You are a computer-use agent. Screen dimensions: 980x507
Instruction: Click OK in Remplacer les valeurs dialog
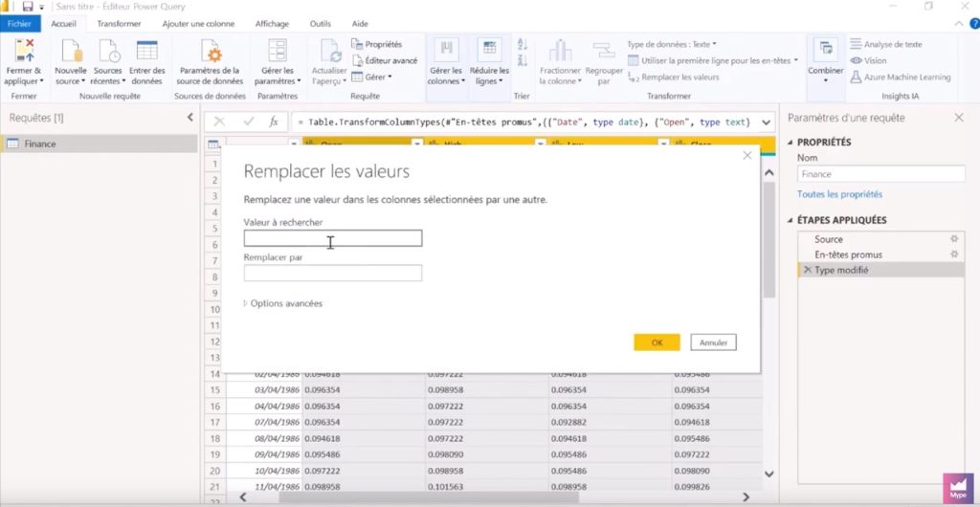[x=657, y=342]
